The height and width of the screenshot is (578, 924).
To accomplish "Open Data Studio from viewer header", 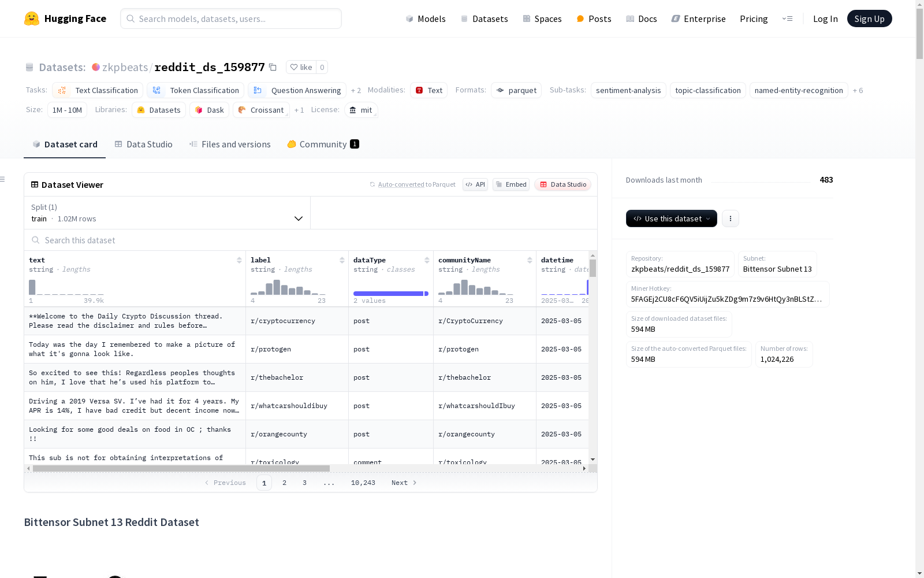I will pyautogui.click(x=562, y=184).
